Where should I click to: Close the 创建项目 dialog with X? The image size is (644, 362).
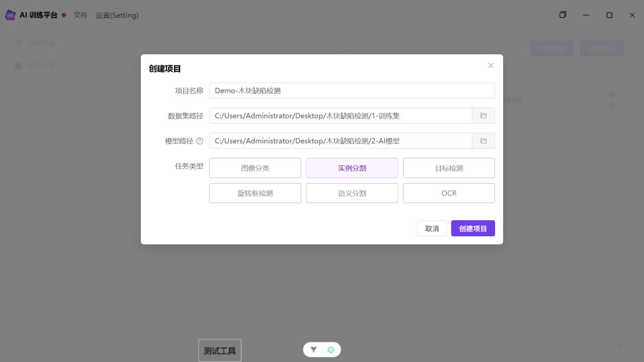491,65
